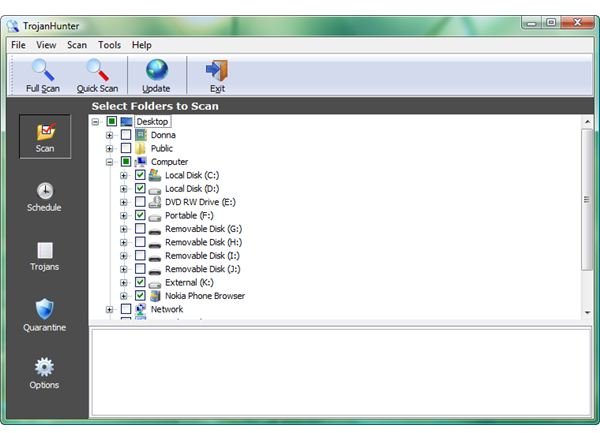Click the Computer icon in tree
Image resolution: width=600 pixels, height=433 pixels.
[x=140, y=162]
